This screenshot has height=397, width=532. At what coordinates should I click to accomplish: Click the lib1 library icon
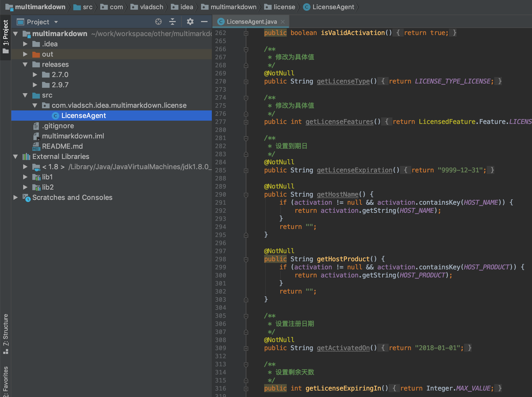click(36, 177)
